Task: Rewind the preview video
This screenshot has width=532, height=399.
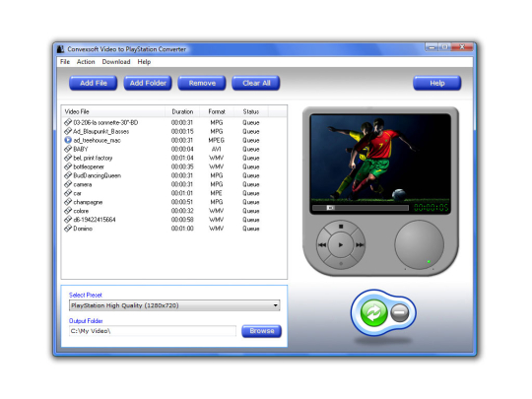Action: pos(322,244)
